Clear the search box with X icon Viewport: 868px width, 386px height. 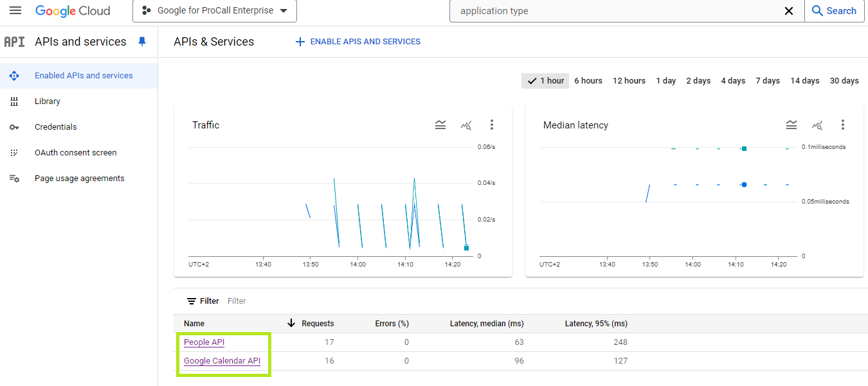(789, 11)
